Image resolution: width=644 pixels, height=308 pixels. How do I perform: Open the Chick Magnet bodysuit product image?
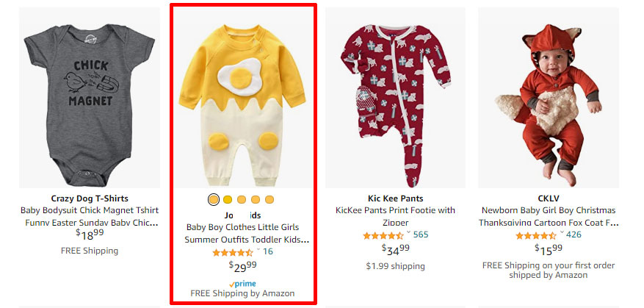[x=90, y=95]
